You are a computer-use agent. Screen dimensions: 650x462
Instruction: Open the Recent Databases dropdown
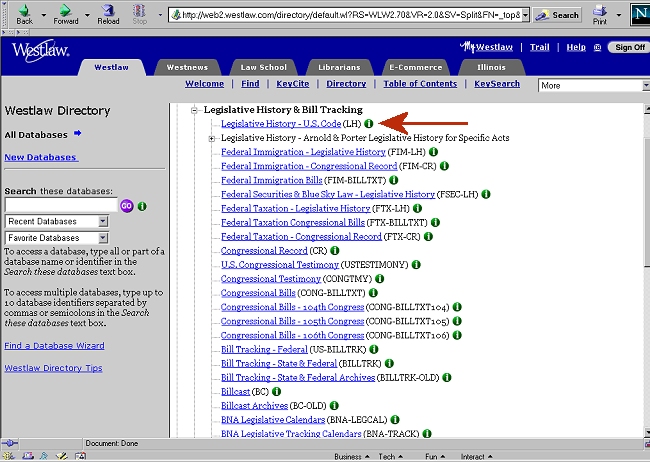point(57,221)
